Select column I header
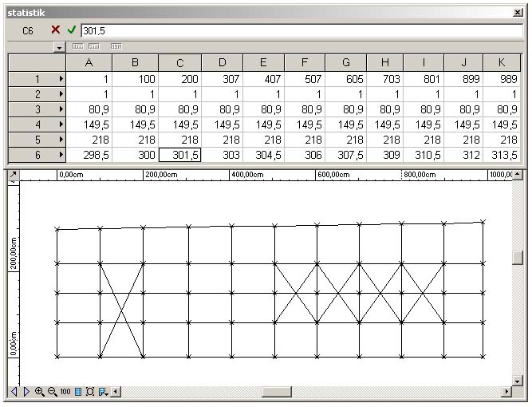 [x=424, y=62]
